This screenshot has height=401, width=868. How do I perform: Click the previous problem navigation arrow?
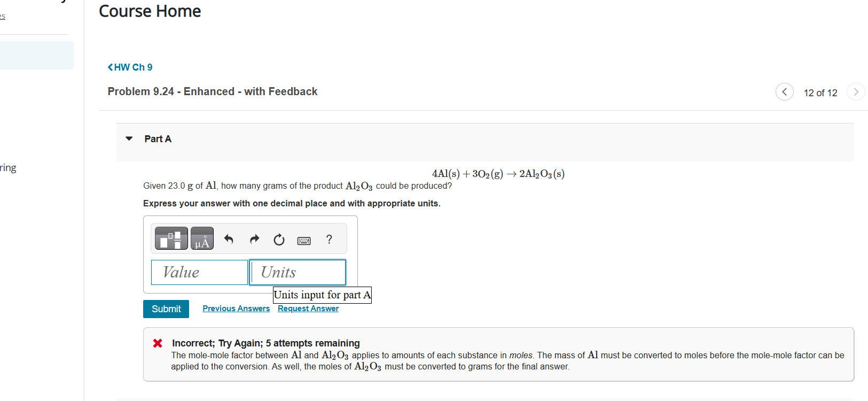[784, 91]
